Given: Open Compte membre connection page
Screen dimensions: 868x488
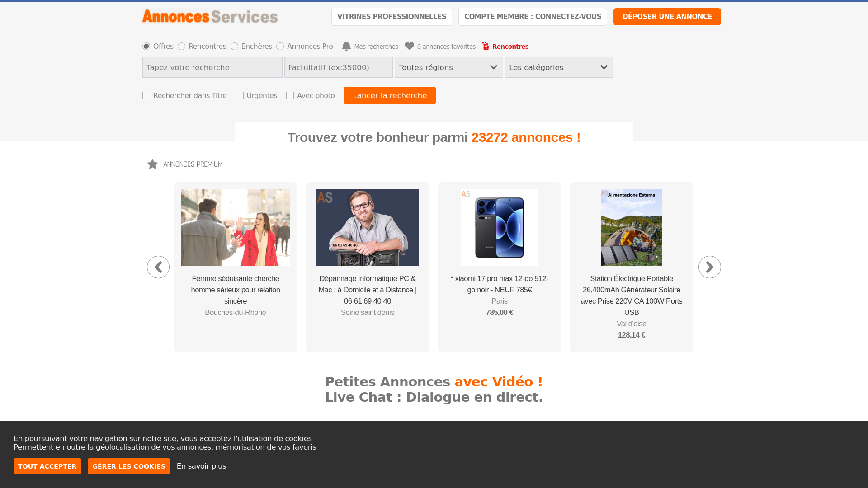Looking at the screenshot, I should coord(533,16).
